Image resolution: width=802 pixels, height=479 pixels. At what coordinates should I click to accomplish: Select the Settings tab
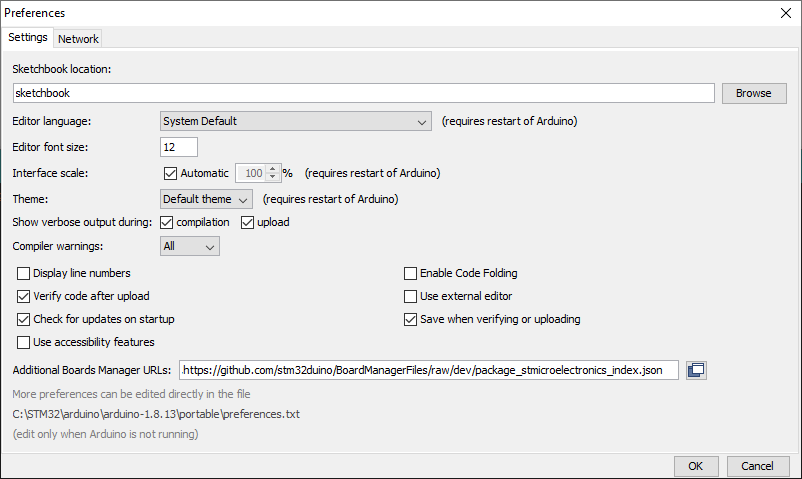pyautogui.click(x=27, y=37)
